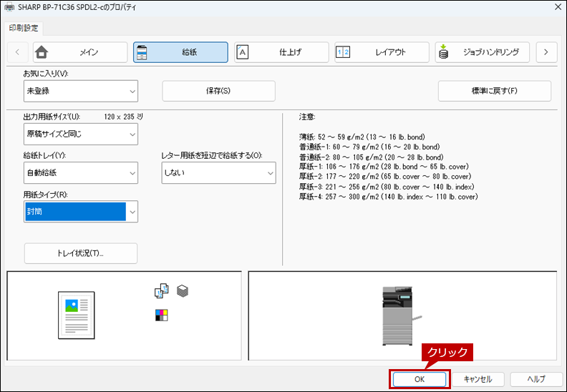
Task: Expand the 給紙トレイ dropdown set to 自動給紙
Action: tap(80, 172)
